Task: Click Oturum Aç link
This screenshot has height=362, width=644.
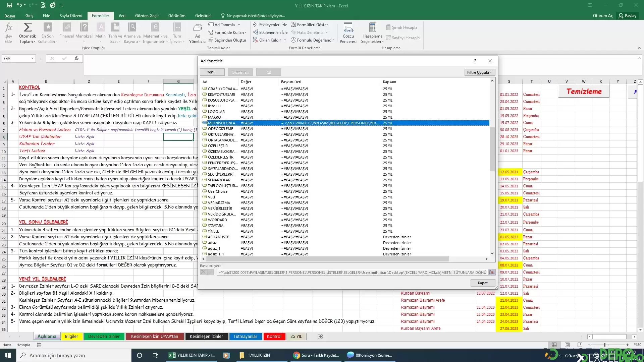Action: 603,16
